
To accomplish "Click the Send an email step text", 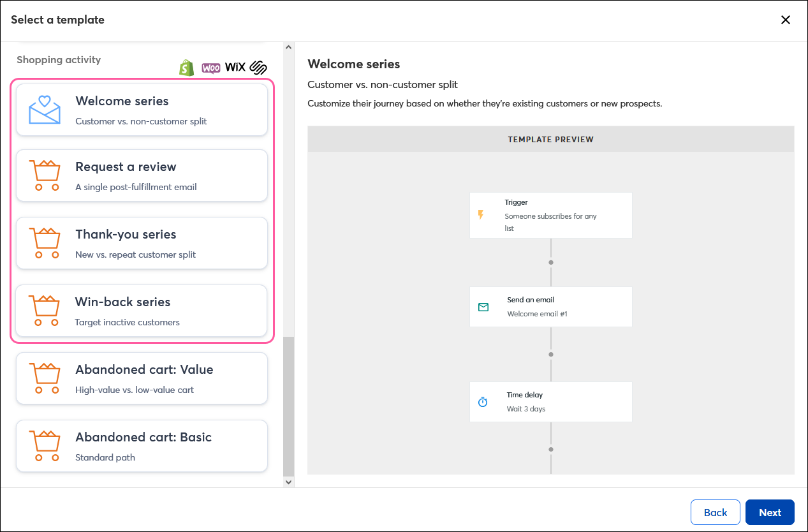I will [531, 300].
